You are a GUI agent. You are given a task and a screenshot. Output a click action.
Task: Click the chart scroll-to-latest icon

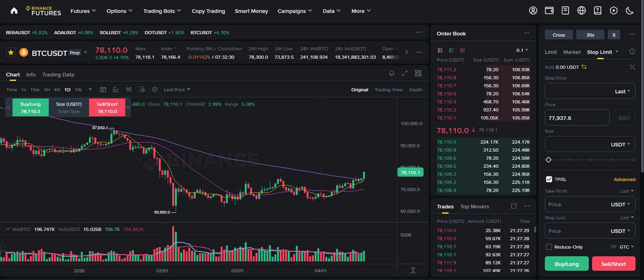413,270
